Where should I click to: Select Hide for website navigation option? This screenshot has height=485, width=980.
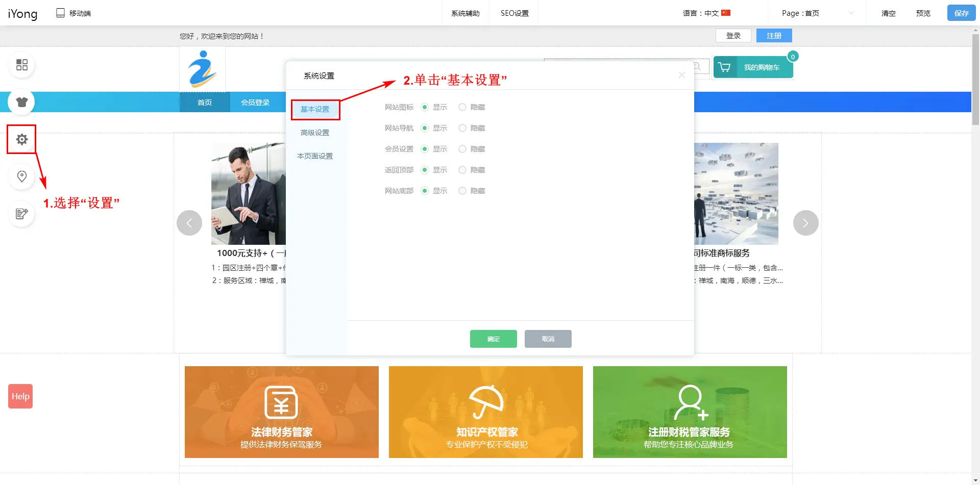click(462, 128)
